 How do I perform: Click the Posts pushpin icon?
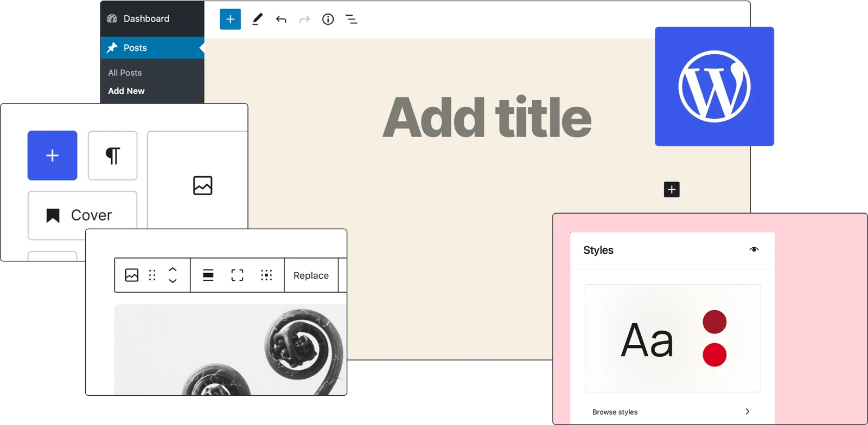tap(112, 48)
